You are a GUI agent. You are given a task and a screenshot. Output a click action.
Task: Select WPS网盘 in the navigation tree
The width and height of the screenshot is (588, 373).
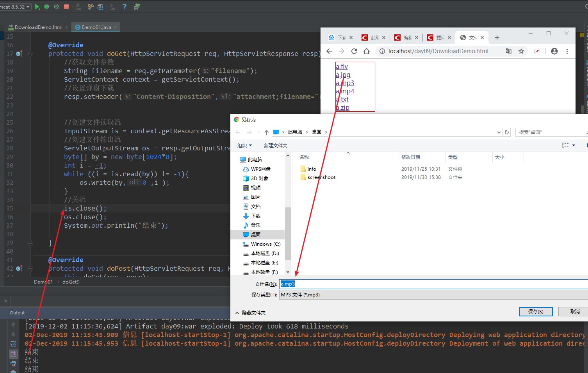257,169
